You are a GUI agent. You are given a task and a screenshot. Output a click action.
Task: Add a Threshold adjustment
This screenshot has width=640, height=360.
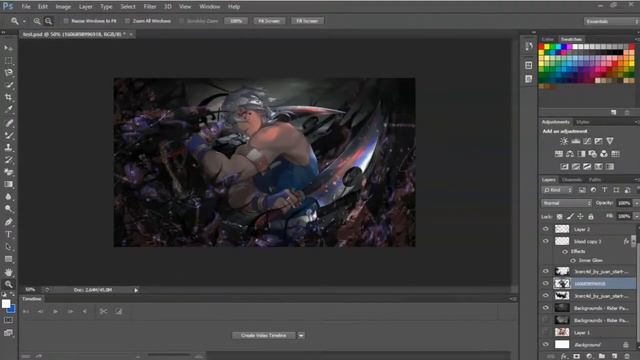[x=587, y=167]
